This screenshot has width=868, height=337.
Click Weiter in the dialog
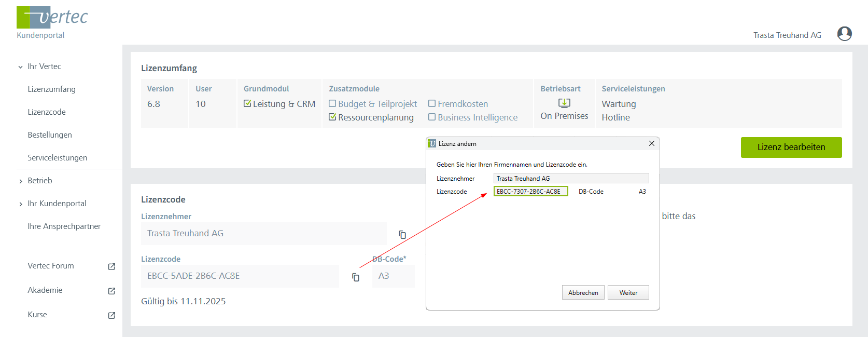[628, 293]
